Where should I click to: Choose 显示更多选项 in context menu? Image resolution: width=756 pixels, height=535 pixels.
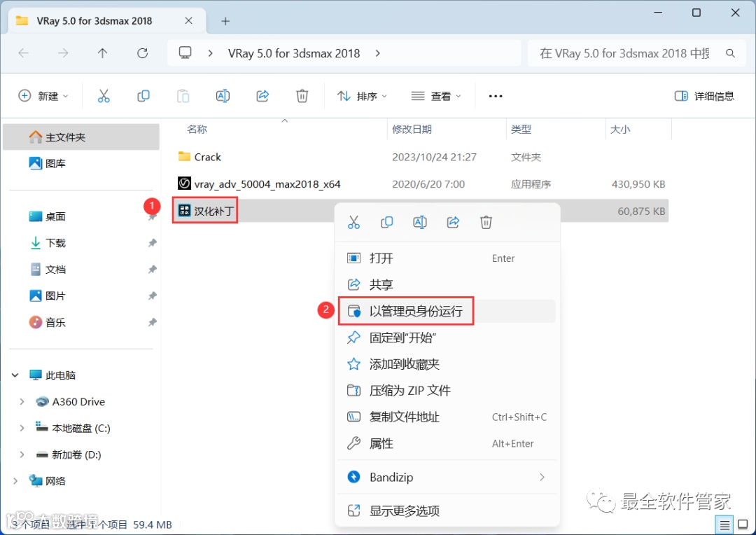(447, 510)
